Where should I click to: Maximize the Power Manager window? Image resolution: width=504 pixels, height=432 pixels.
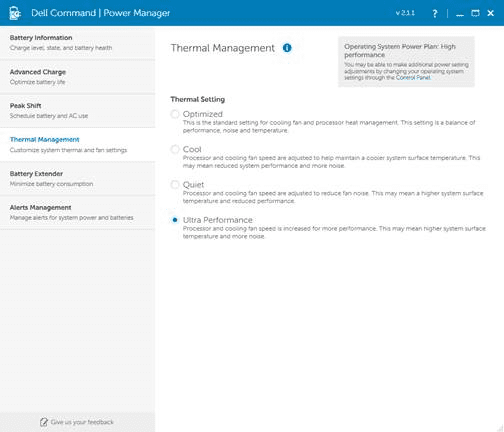click(475, 13)
